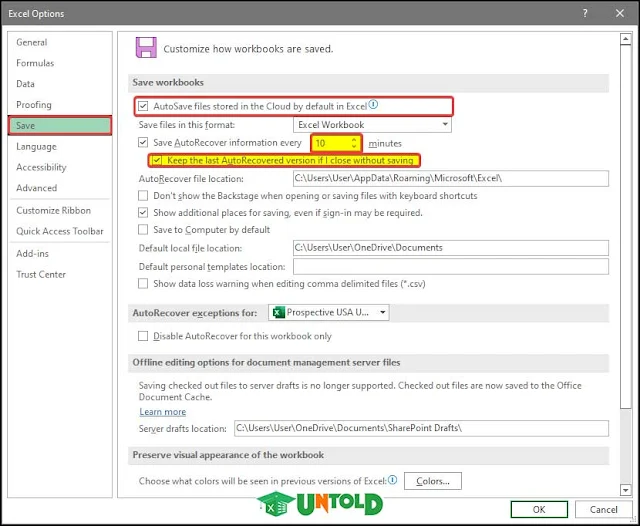Click the Default local file location field
Screen dimensions: 640x526
click(451, 248)
